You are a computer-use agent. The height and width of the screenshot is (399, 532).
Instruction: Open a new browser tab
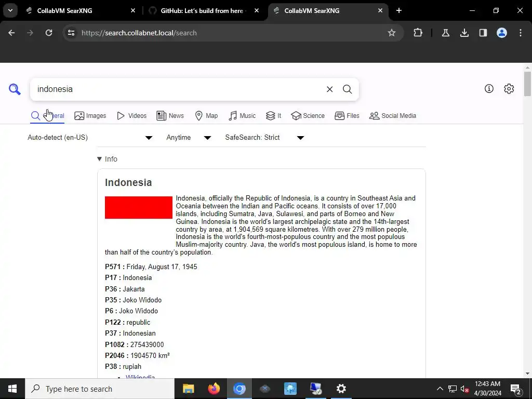click(399, 10)
